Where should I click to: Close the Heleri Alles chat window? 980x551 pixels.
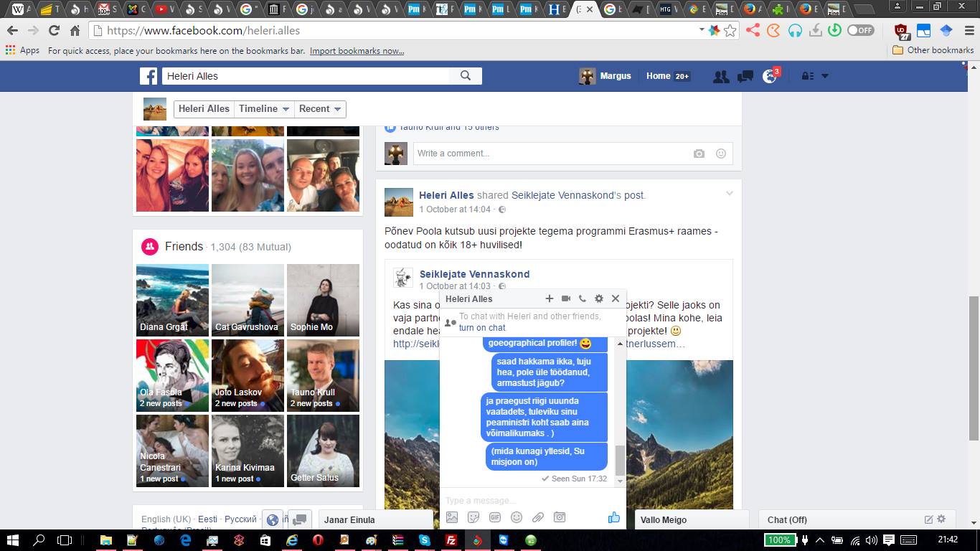(x=616, y=298)
